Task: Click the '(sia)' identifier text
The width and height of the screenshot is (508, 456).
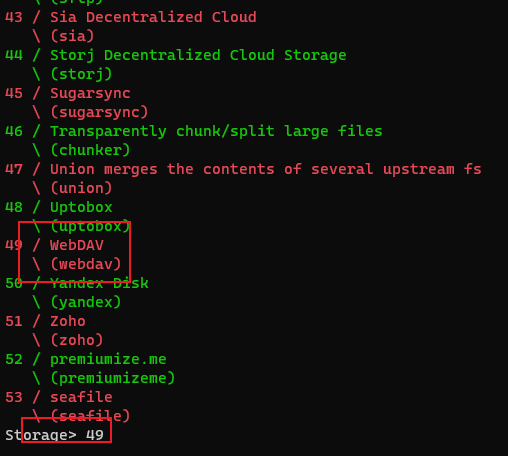Action: (72, 36)
